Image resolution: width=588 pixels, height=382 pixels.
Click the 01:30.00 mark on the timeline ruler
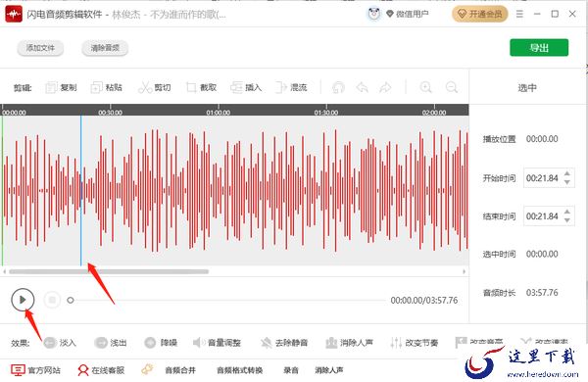[x=326, y=112]
